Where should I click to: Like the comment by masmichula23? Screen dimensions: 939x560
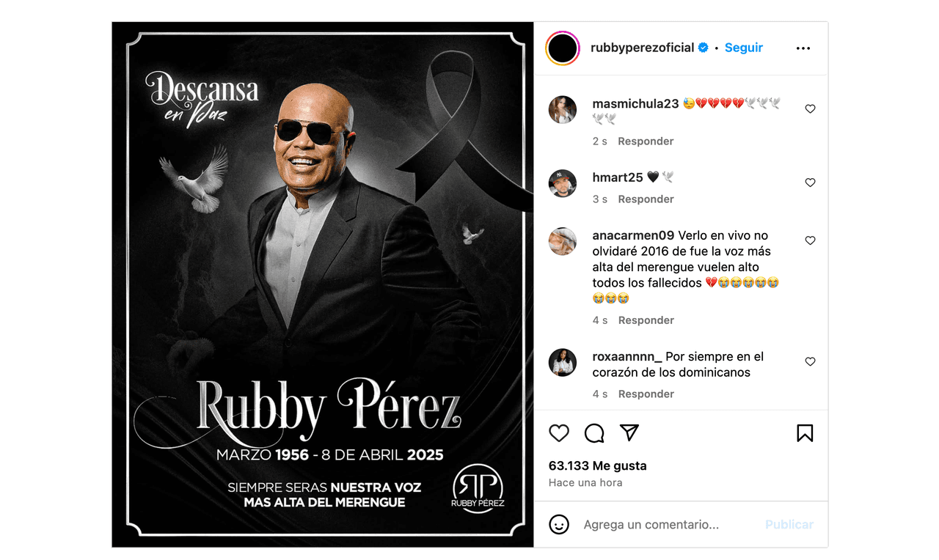coord(810,108)
